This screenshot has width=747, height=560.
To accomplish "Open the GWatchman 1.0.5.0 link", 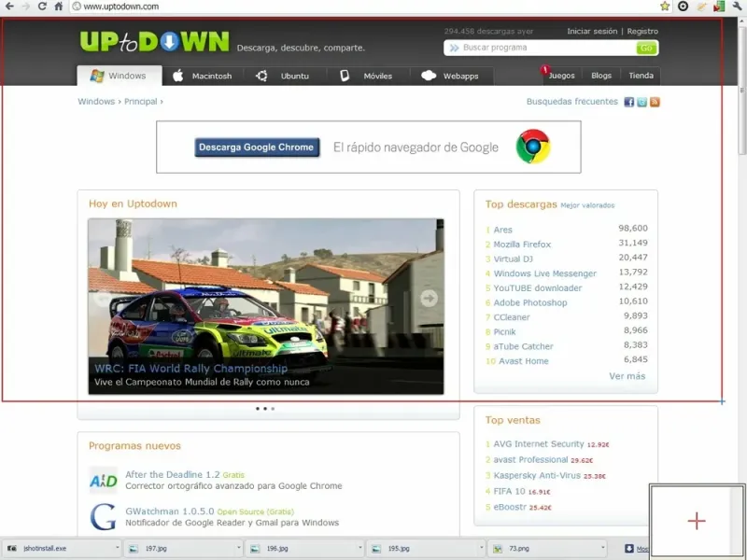I will pyautogui.click(x=170, y=511).
